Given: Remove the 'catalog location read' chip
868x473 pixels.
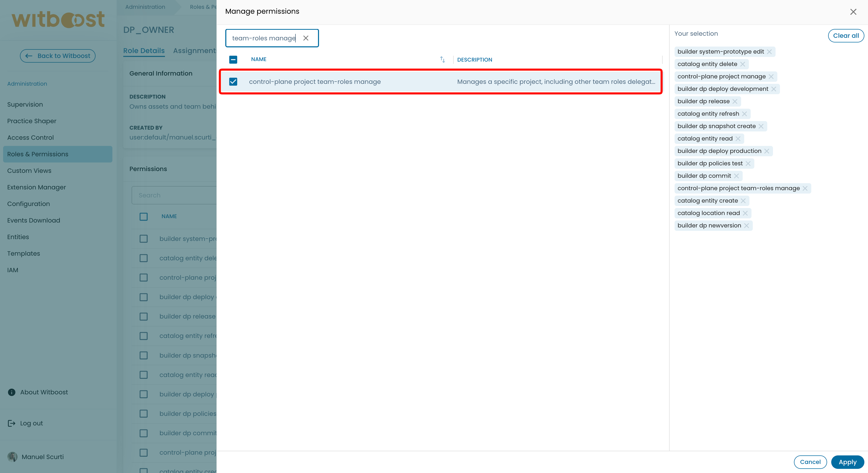Looking at the screenshot, I should click(x=745, y=213).
